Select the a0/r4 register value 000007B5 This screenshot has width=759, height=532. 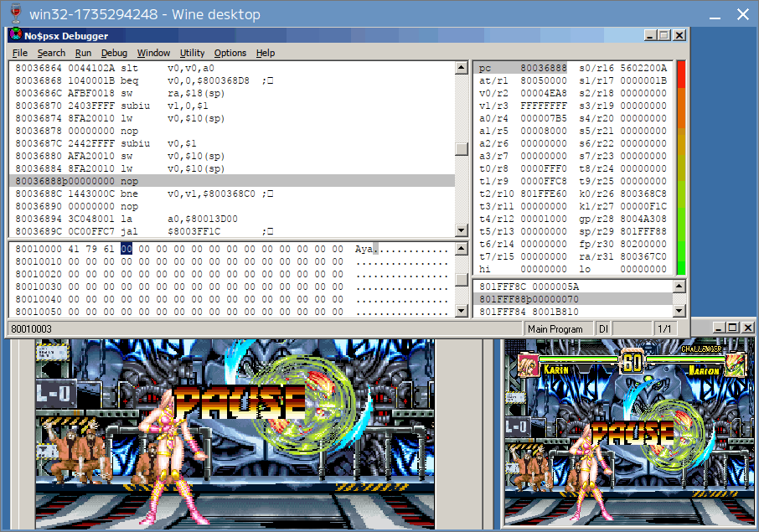click(544, 118)
